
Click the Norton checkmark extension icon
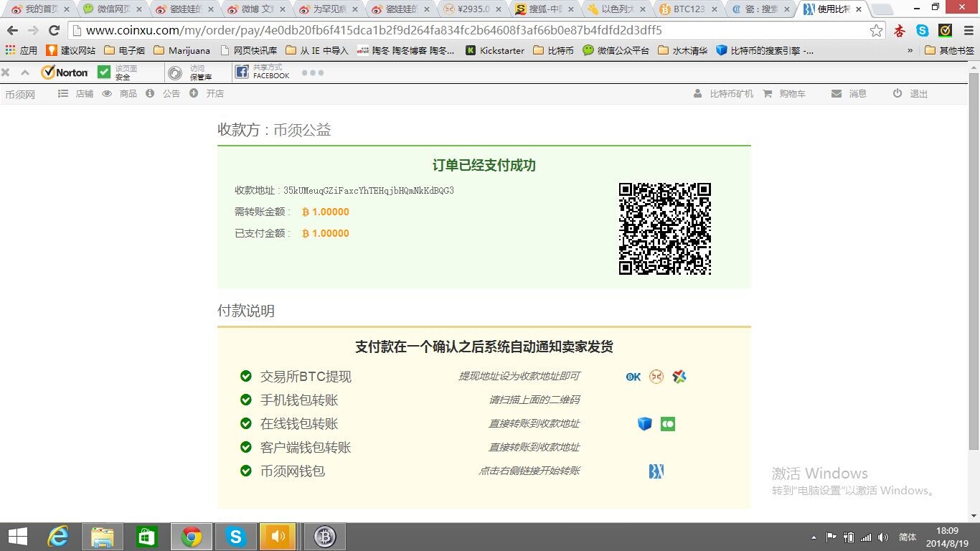946,31
